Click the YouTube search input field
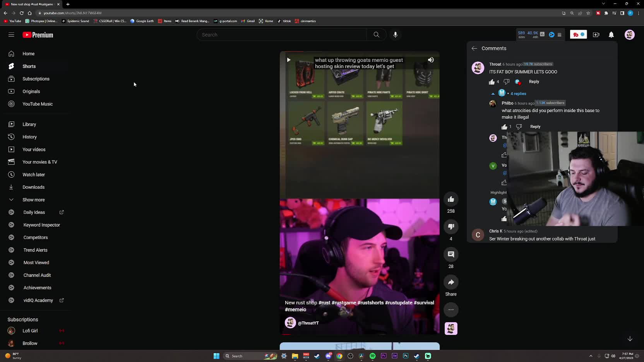 [x=282, y=35]
